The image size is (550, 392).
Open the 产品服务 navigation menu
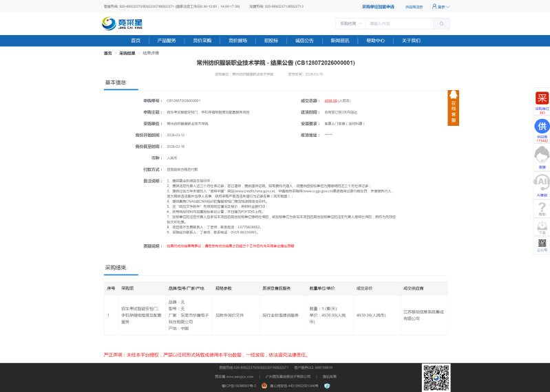click(166, 41)
